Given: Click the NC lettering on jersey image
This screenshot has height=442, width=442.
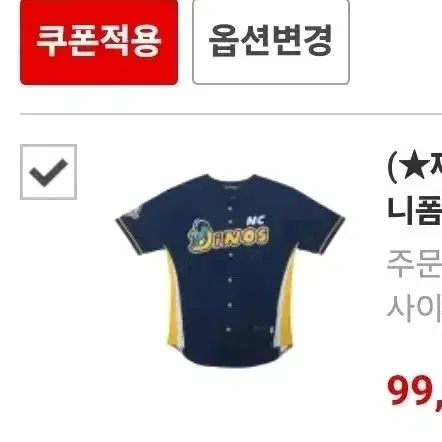Looking at the screenshot, I should click(256, 220).
